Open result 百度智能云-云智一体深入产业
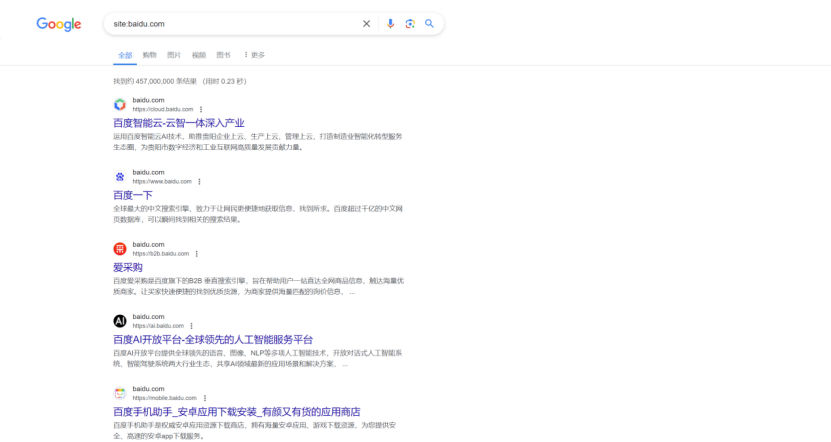Screen dimensions: 831x442 179,123
